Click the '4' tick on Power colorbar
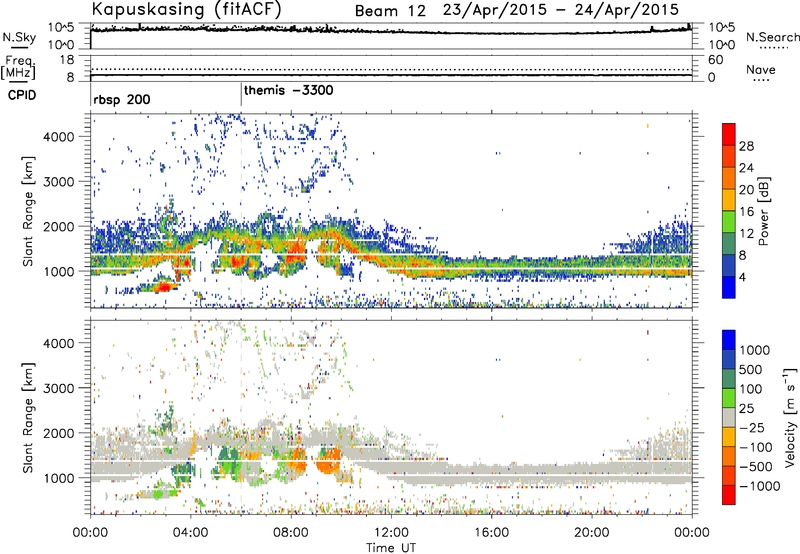The height and width of the screenshot is (554, 800). pos(742,277)
